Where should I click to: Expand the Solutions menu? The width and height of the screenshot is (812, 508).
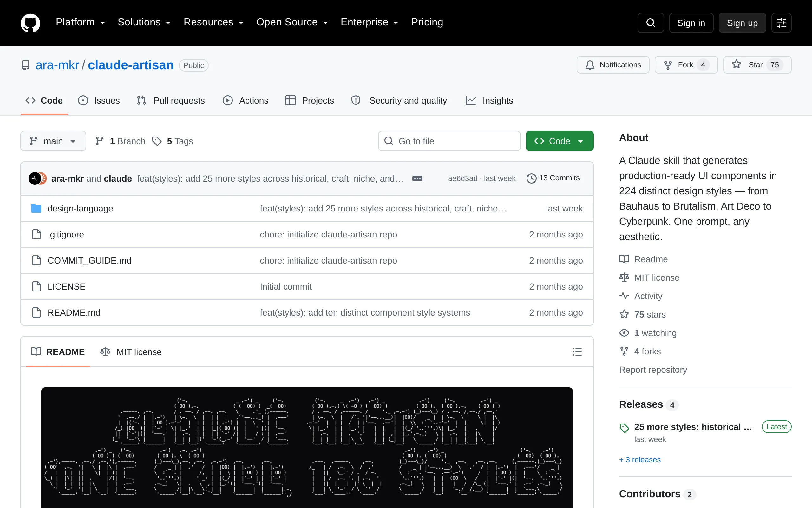(x=144, y=22)
